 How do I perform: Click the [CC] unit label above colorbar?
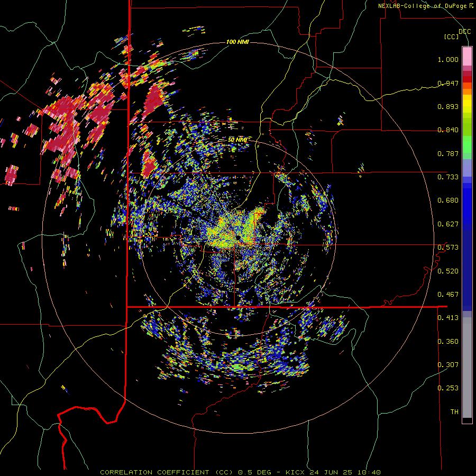point(451,36)
